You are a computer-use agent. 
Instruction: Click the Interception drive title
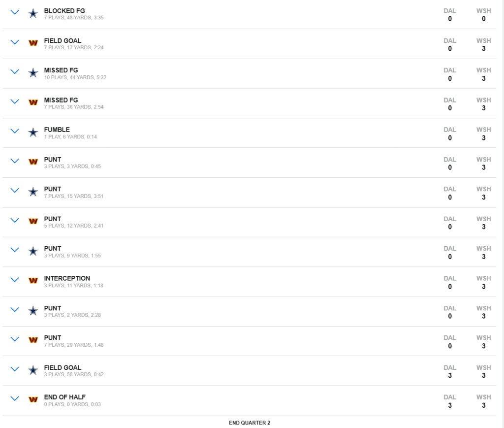coord(67,278)
